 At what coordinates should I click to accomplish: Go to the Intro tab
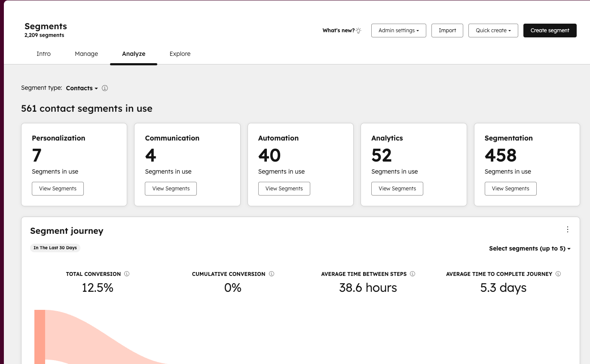(43, 54)
